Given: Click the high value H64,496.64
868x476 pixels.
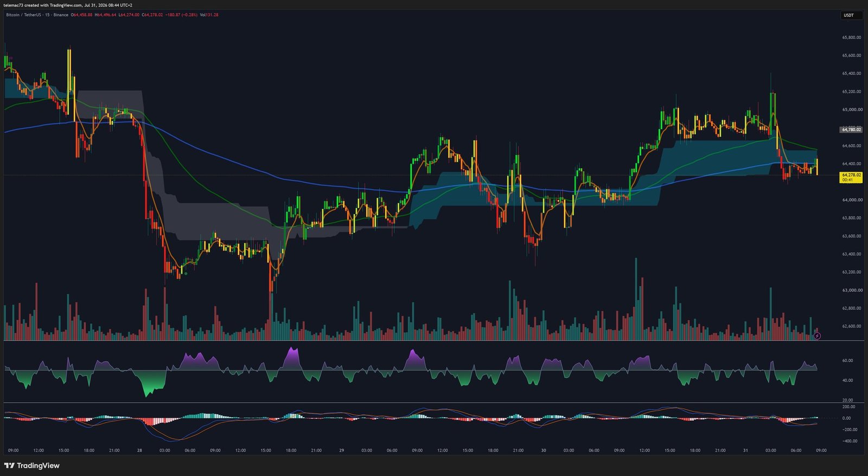Looking at the screenshot, I should 105,15.
